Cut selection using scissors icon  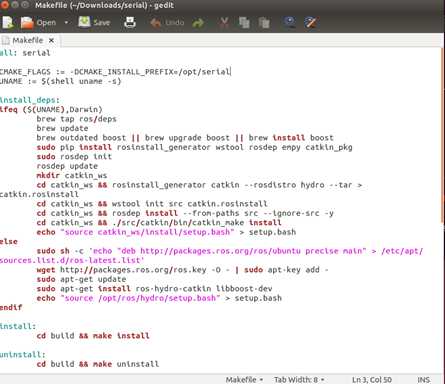coord(224,23)
